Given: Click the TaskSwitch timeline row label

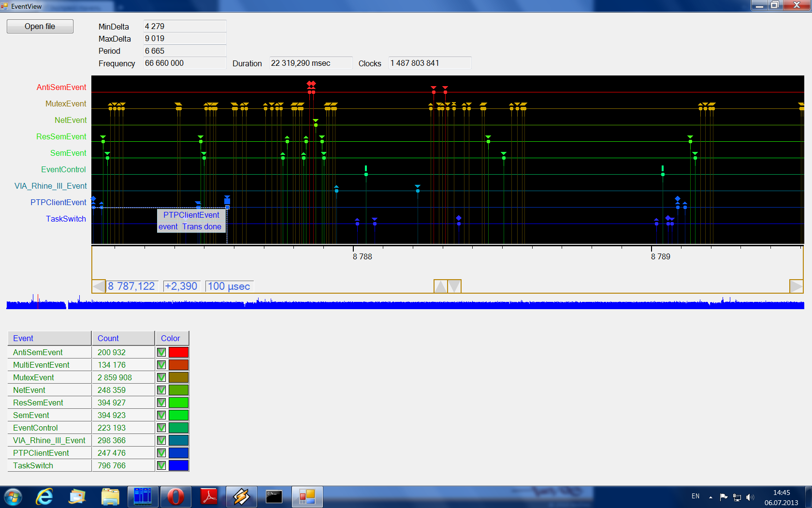Looking at the screenshot, I should (x=66, y=219).
